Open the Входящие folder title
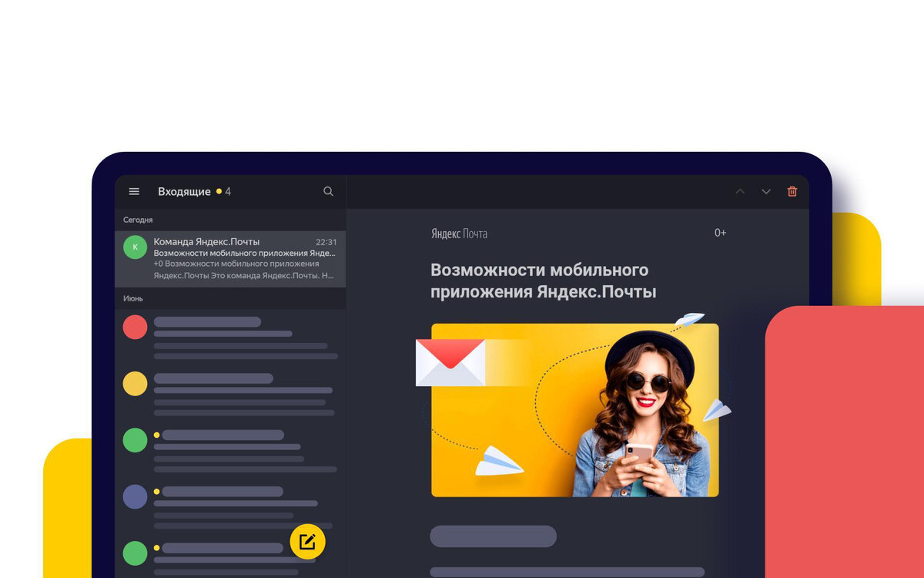The width and height of the screenshot is (924, 578). 184,192
